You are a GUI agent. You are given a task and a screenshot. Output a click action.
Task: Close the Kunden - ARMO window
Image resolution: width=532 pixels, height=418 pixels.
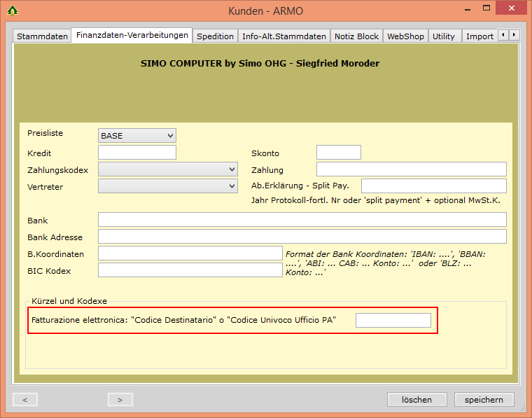click(x=515, y=10)
